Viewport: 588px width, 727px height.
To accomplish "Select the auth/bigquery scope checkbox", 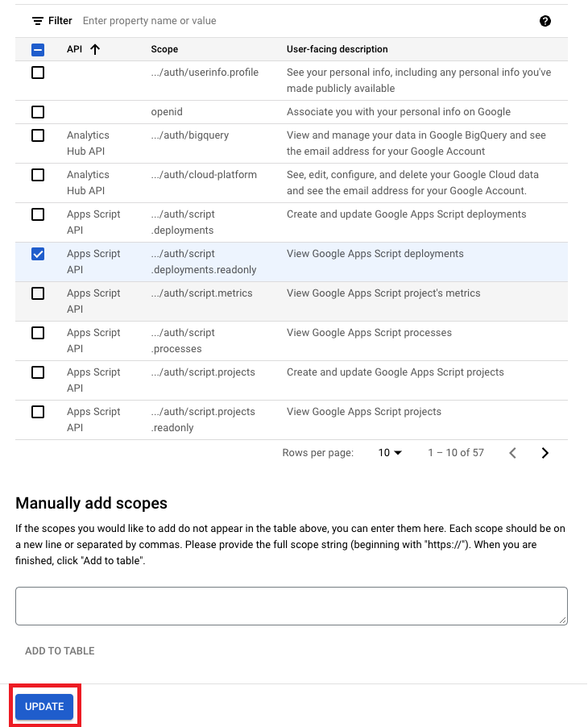I will coord(38,135).
